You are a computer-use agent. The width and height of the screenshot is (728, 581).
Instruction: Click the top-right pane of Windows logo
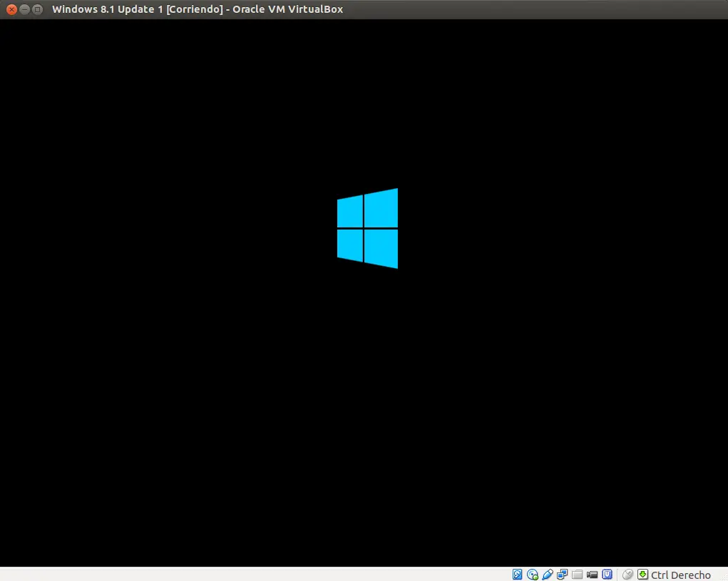coord(381,208)
